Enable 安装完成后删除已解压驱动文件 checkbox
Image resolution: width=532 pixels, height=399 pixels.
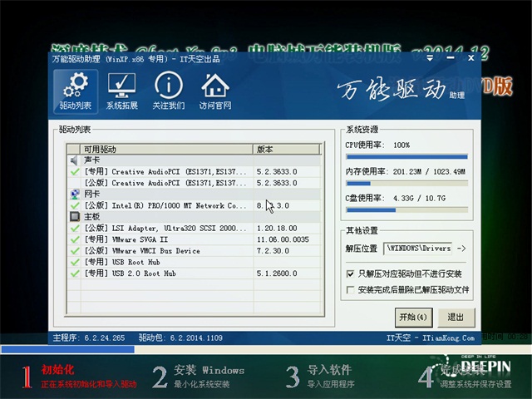350,290
